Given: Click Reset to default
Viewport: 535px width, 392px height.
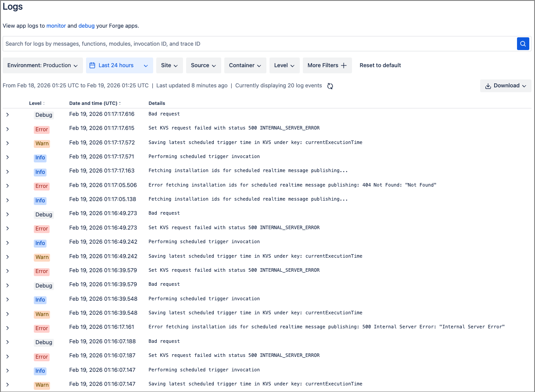Looking at the screenshot, I should (x=380, y=65).
